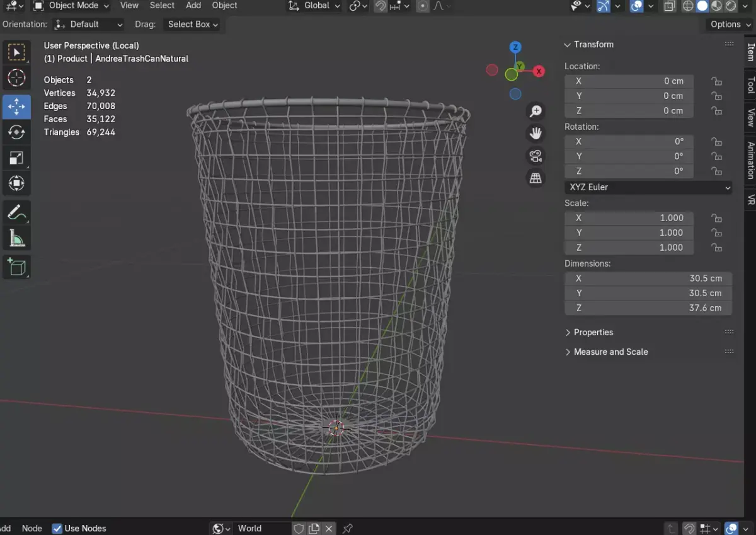Image resolution: width=756 pixels, height=535 pixels.
Task: Open the Add menu in 3D header
Action: 193,5
